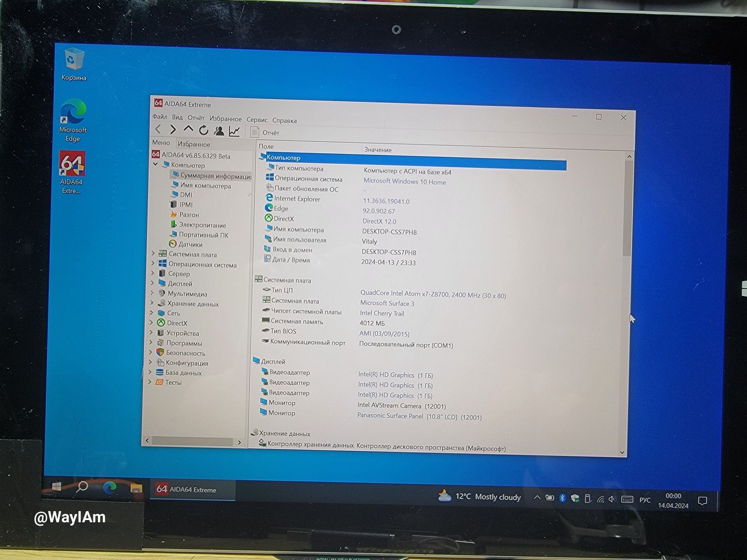The width and height of the screenshot is (747, 560).
Task: Open the Отчёт menu in menu bar
Action: [196, 118]
